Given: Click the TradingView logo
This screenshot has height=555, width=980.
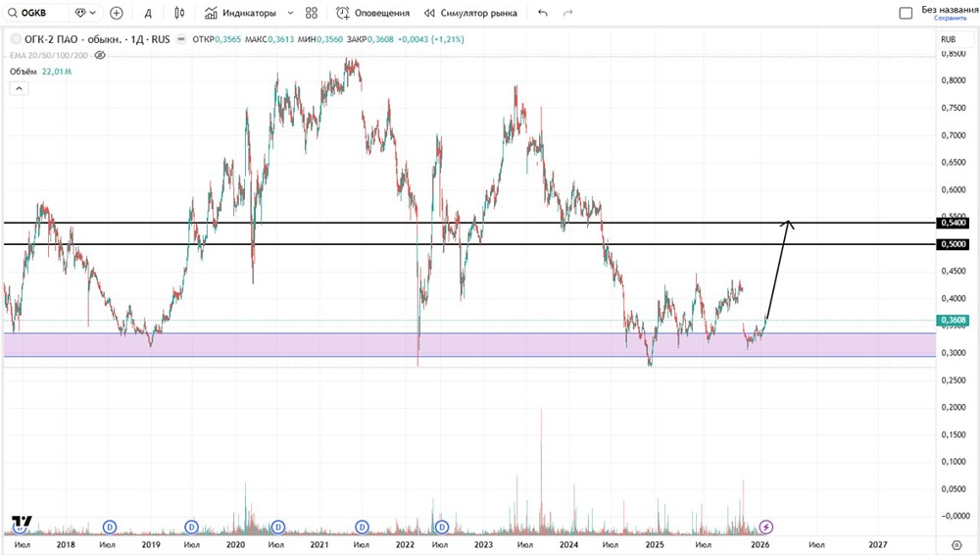Looking at the screenshot, I should (22, 523).
